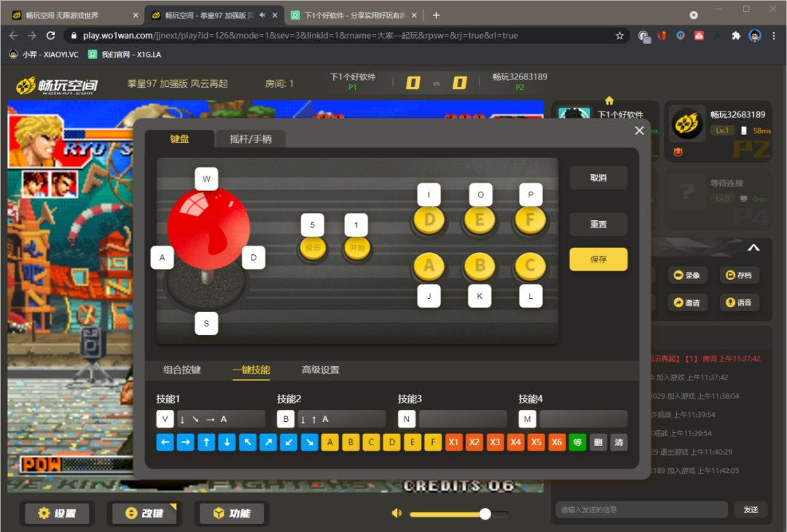
Task: Click the 功能 function button
Action: point(232,513)
